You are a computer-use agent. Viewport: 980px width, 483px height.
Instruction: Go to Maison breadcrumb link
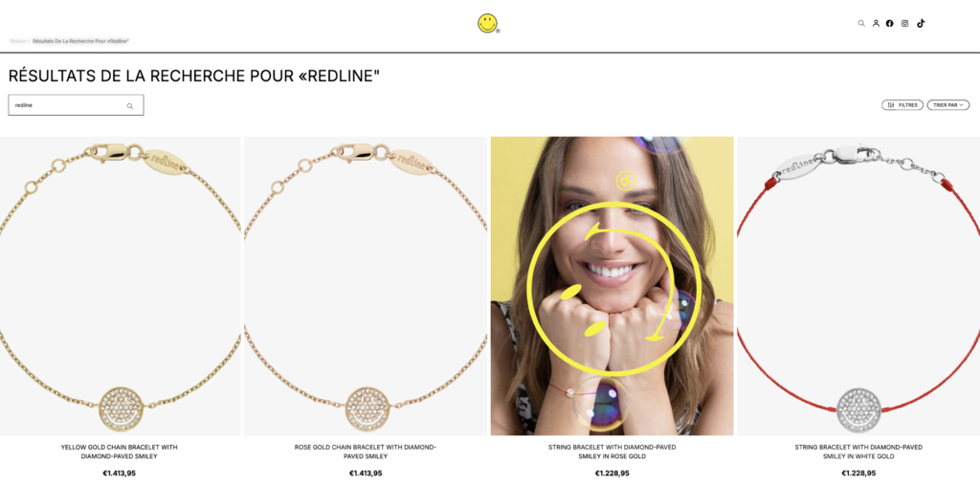[x=17, y=41]
